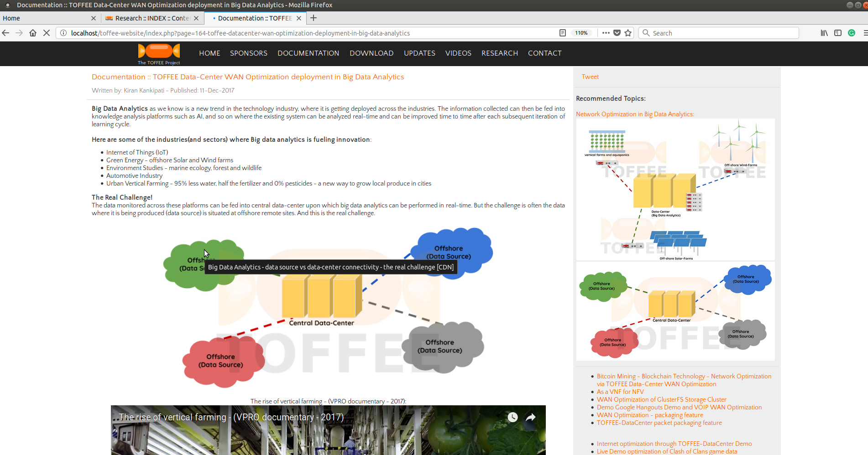Open WAN Optimization of ClusterFS Storage link
The height and width of the screenshot is (455, 868).
coord(661,399)
